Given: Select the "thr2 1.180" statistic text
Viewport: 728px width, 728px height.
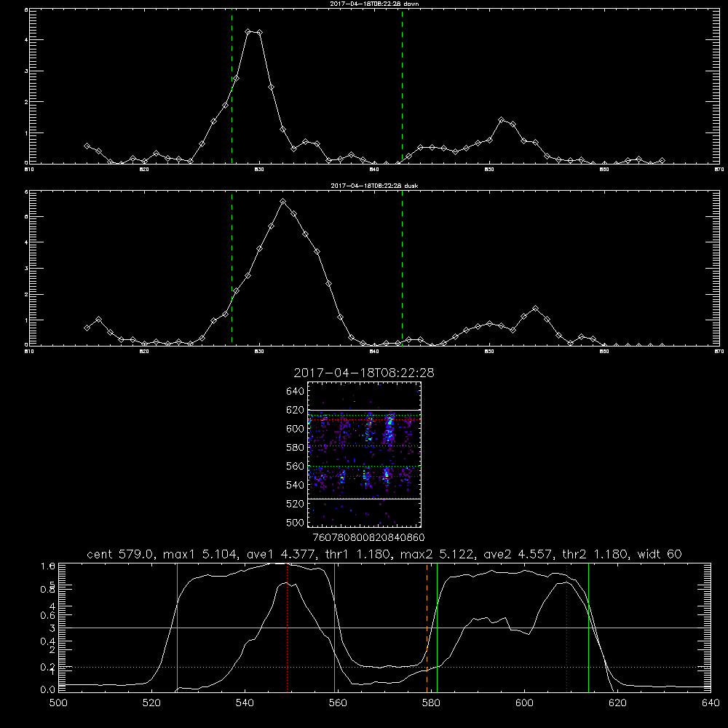Looking at the screenshot, I should click(596, 554).
